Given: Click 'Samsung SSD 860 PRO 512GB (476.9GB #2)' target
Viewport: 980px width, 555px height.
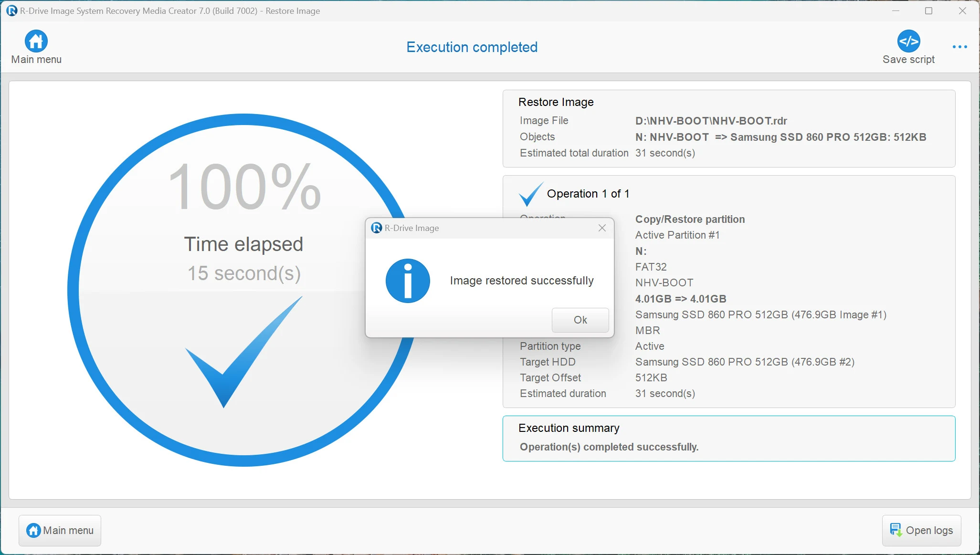Looking at the screenshot, I should tap(745, 362).
